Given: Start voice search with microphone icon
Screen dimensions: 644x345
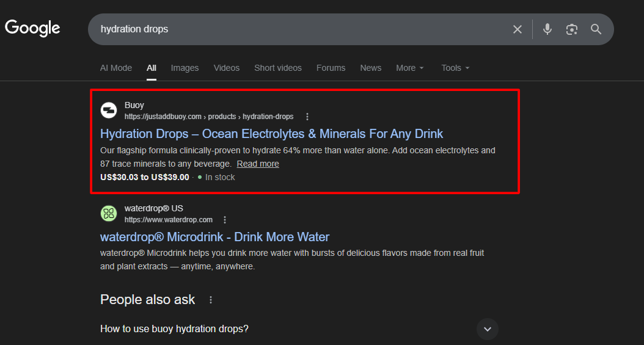Looking at the screenshot, I should (x=547, y=29).
